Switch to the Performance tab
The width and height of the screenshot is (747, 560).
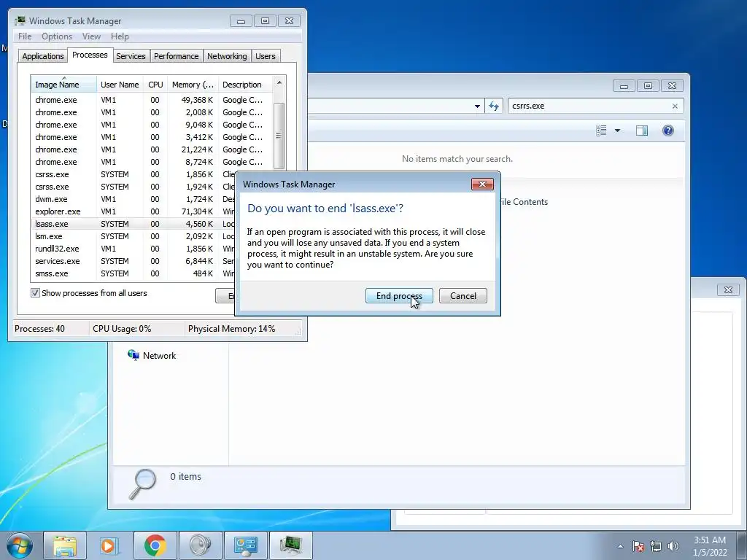pyautogui.click(x=176, y=56)
